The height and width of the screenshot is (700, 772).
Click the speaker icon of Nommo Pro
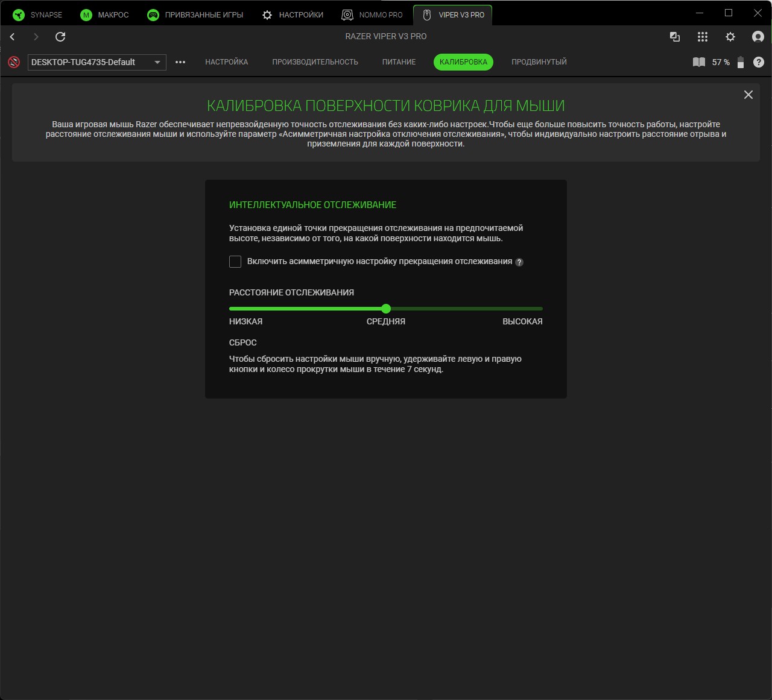(x=347, y=14)
